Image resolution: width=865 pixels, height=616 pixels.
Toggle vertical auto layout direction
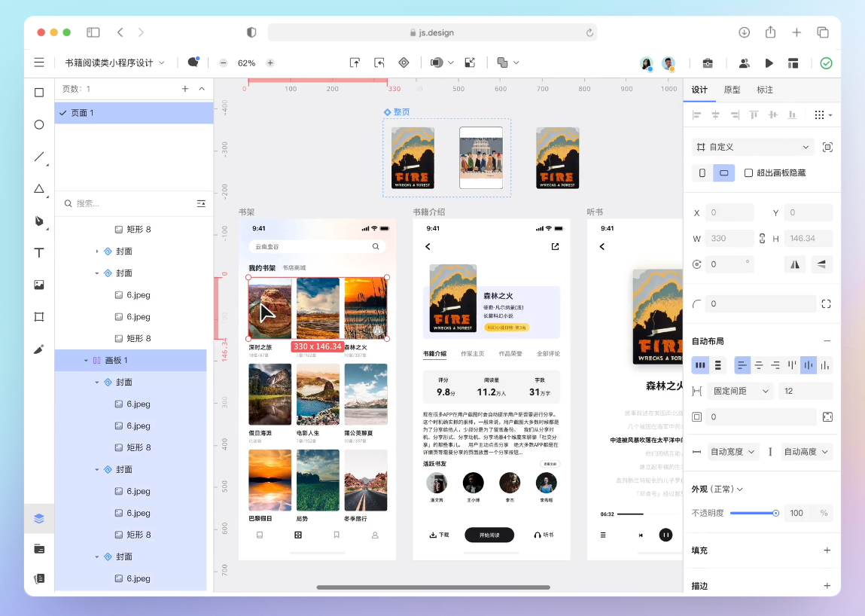click(717, 364)
